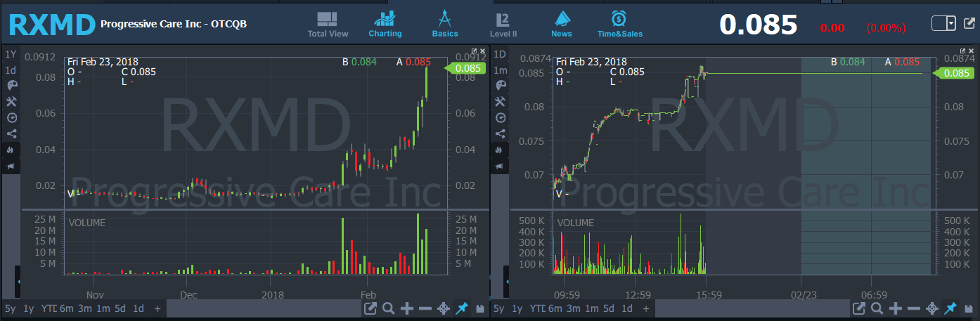Zoom in on the right chart
This screenshot has height=321, width=980.
tap(896, 308)
